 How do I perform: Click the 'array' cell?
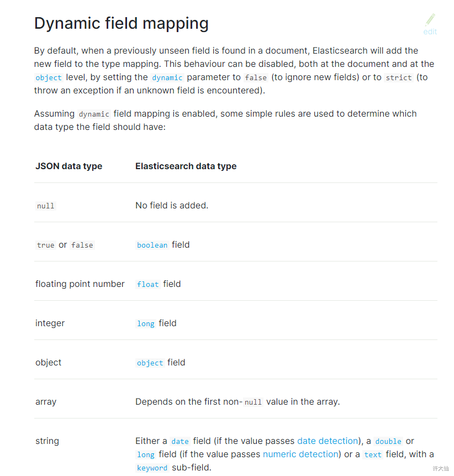point(46,401)
